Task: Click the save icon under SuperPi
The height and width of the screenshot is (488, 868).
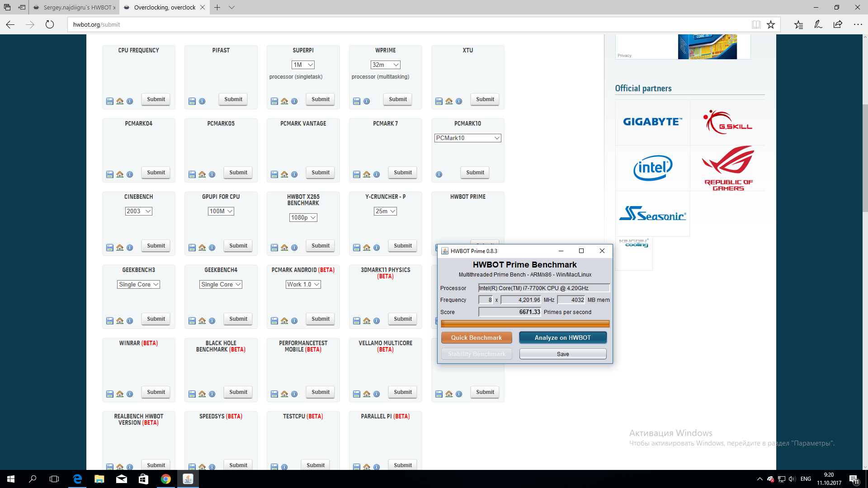Action: 274,101
